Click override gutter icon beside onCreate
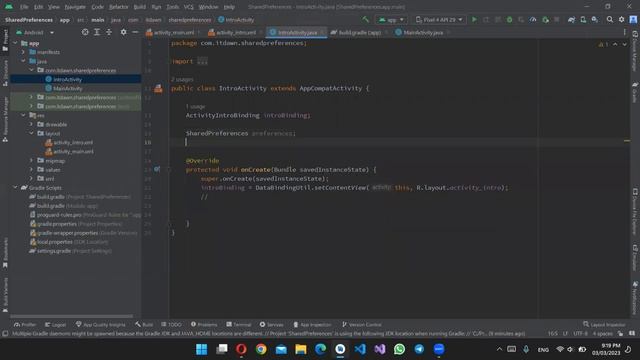 click(157, 169)
